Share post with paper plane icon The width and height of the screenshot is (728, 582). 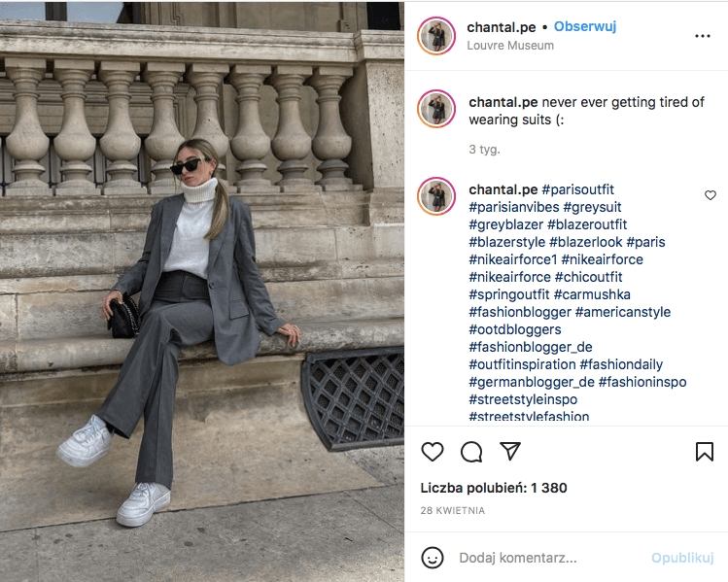pyautogui.click(x=509, y=451)
